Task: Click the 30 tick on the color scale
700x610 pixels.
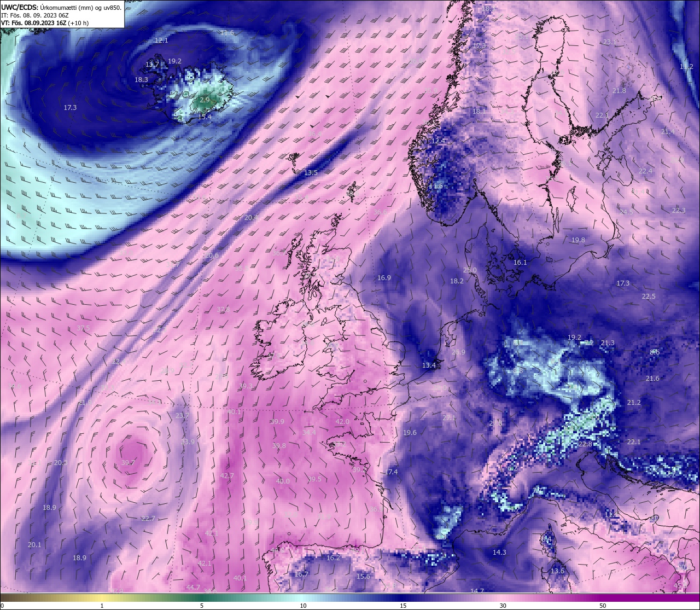Action: click(503, 606)
